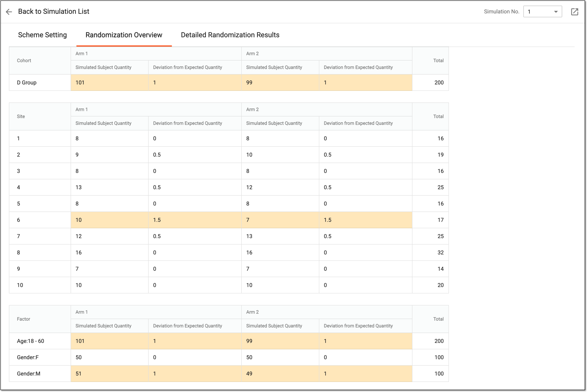Select the Gender:M factor row label
Image resolution: width=587 pixels, height=392 pixels.
point(28,373)
